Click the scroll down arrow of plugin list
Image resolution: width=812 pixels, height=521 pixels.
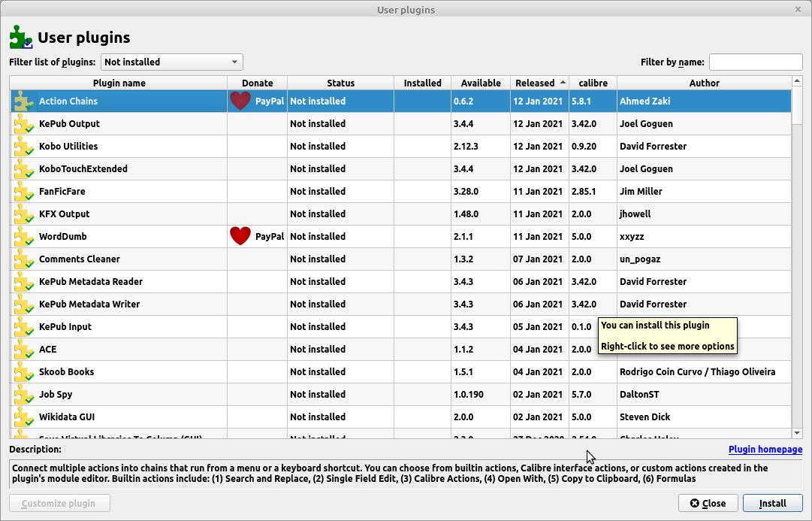(797, 432)
